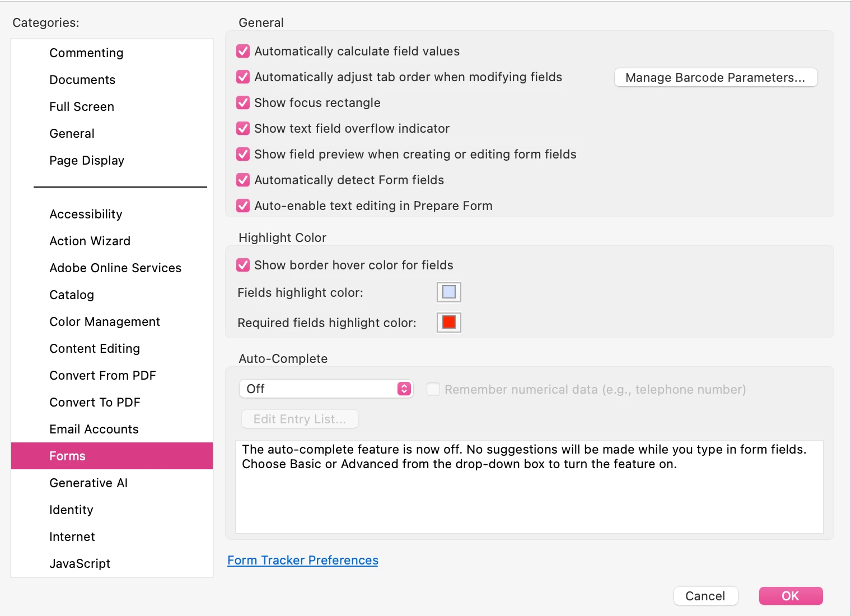Switch to Generative AI category

(x=88, y=483)
